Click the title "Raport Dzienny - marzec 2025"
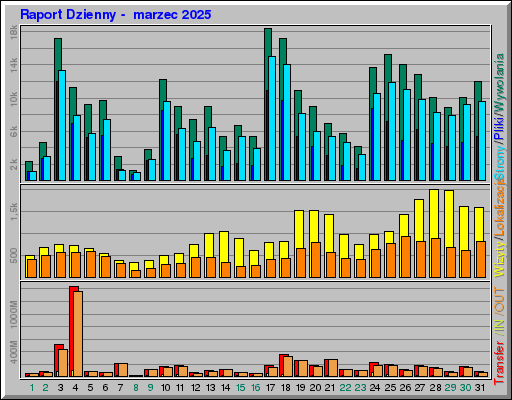Screen dimensions: 512x400 tap(116, 15)
